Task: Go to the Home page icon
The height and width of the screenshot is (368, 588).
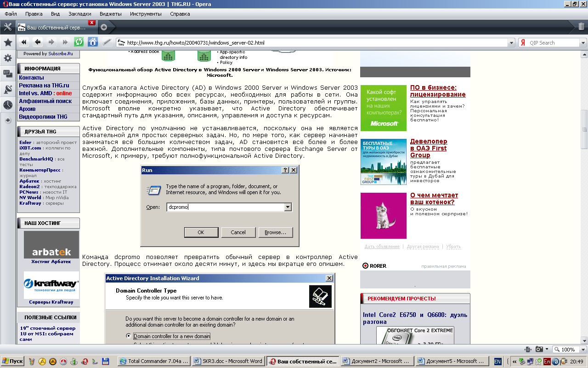Action: coord(93,42)
